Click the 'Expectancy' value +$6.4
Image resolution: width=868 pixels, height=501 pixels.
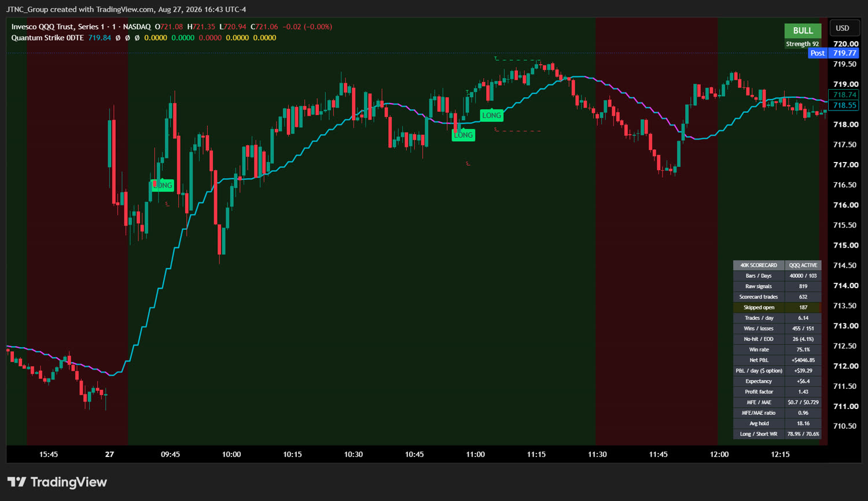(803, 381)
